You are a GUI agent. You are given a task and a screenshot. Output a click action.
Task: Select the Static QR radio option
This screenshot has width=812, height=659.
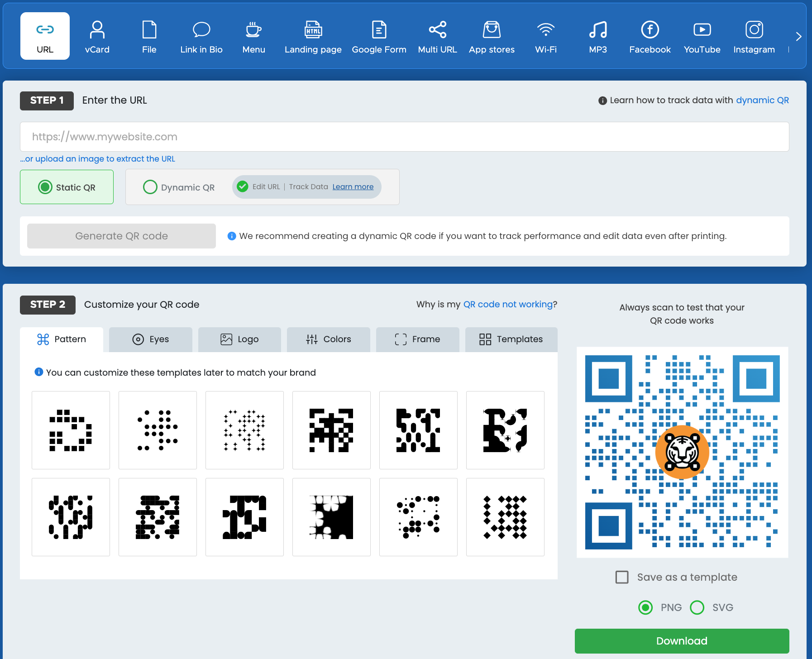[x=45, y=187]
